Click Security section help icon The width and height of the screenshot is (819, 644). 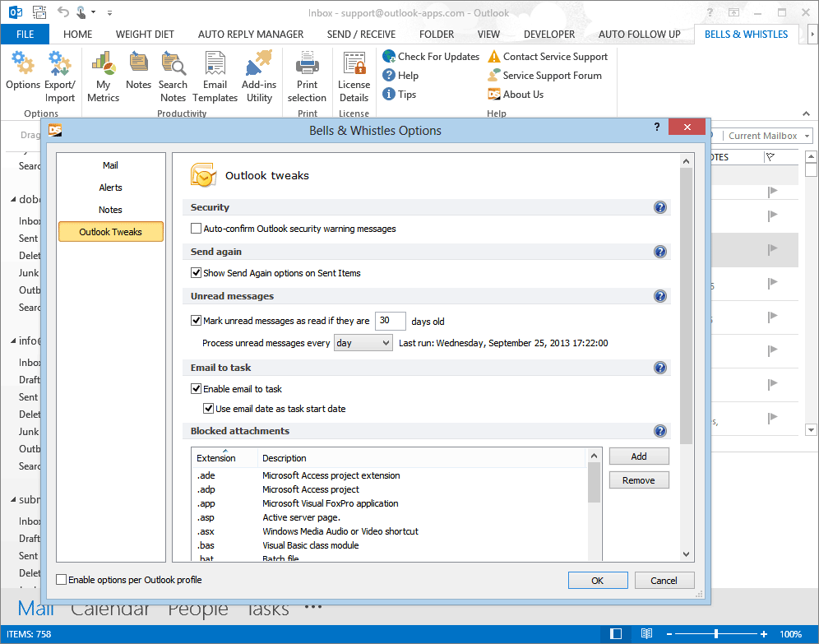(x=660, y=207)
